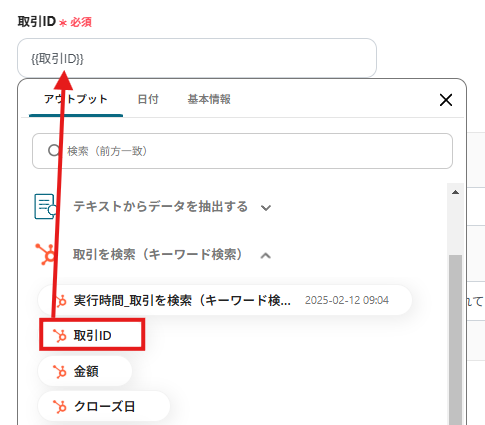485x425 pixels.
Task: Switch to the アウトプット tab
Action: (76, 99)
